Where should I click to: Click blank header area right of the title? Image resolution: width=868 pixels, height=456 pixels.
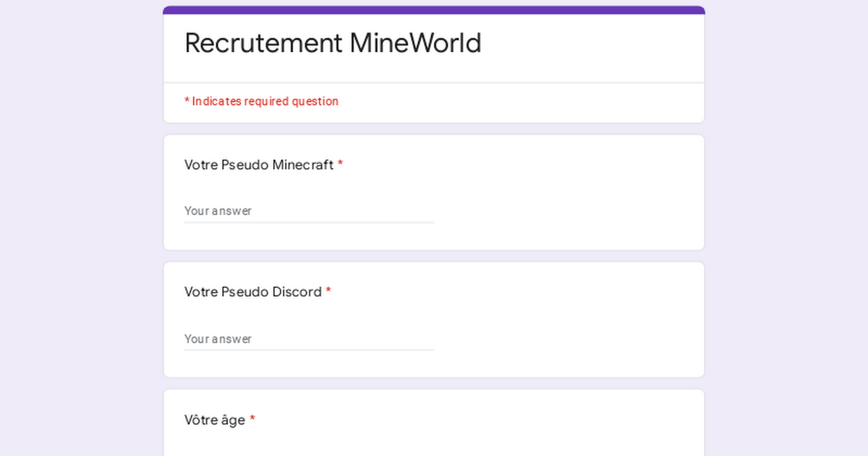point(593,45)
